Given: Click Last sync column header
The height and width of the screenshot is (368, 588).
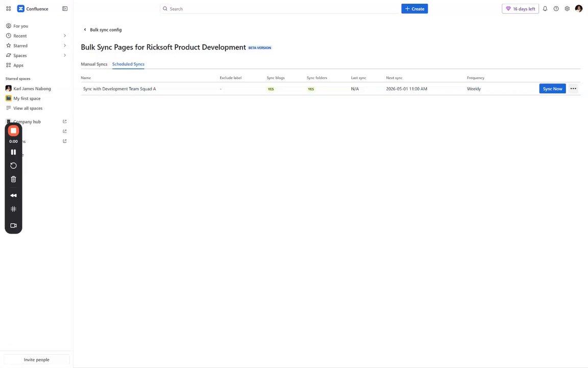Looking at the screenshot, I should click(x=358, y=78).
